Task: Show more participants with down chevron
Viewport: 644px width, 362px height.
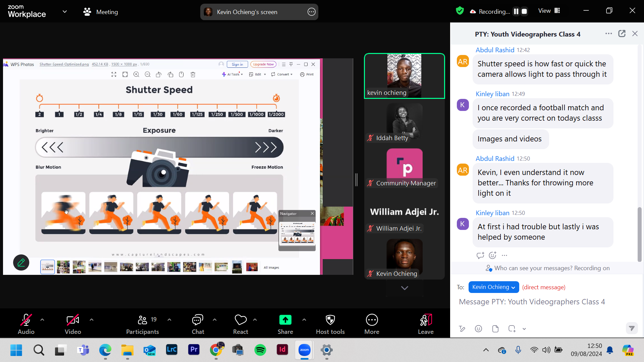Action: coord(405,288)
